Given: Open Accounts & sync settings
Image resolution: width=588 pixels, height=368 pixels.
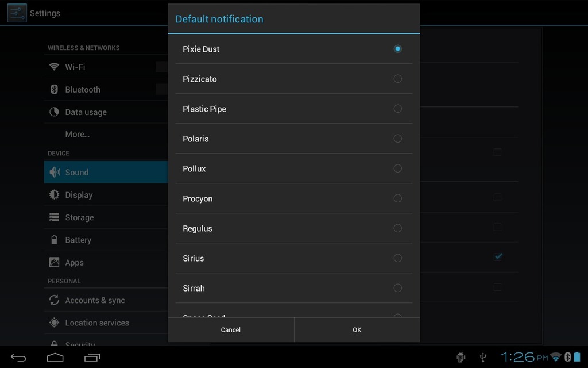Looking at the screenshot, I should 106,300.
